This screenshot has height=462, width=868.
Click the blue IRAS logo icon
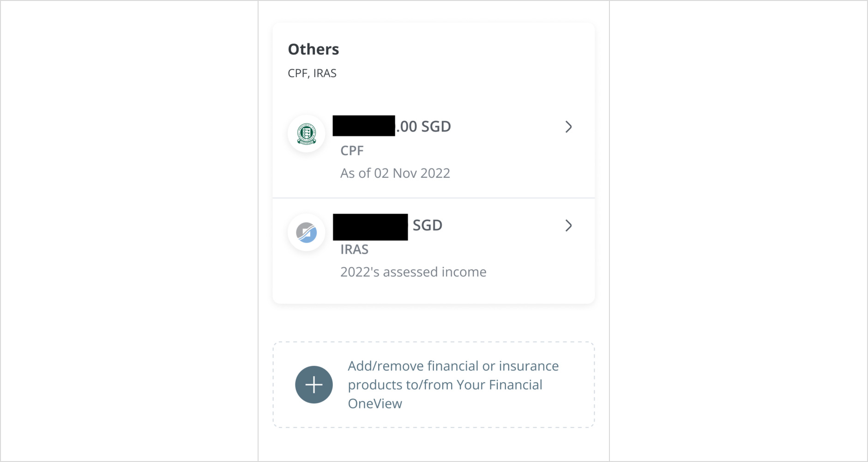pos(307,232)
